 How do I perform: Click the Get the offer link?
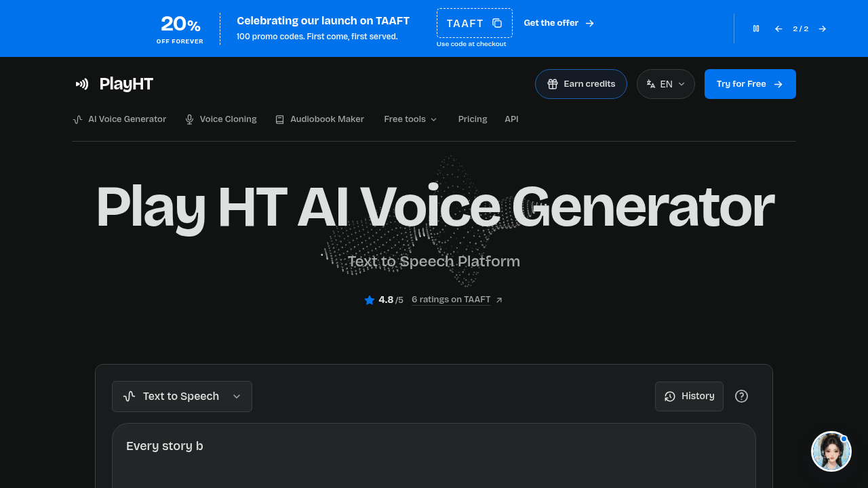[x=559, y=23]
